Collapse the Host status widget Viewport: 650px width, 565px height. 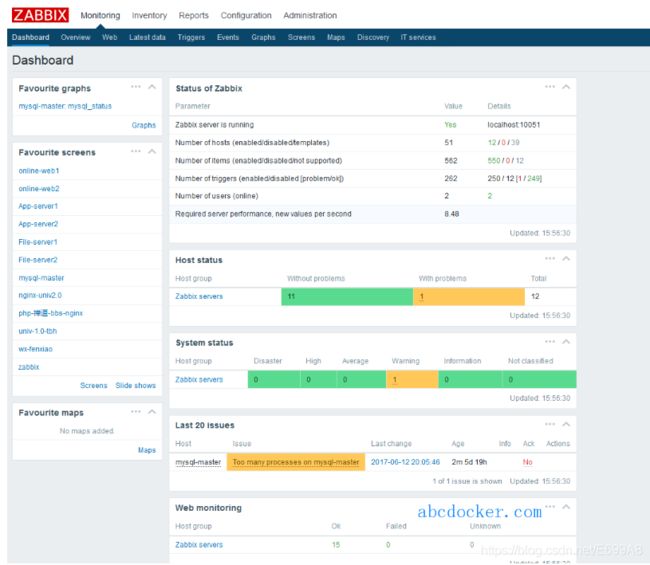[566, 259]
